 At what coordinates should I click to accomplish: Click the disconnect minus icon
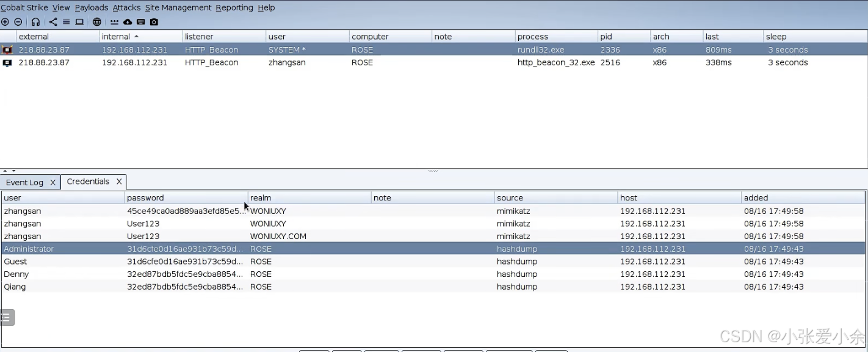pos(18,22)
